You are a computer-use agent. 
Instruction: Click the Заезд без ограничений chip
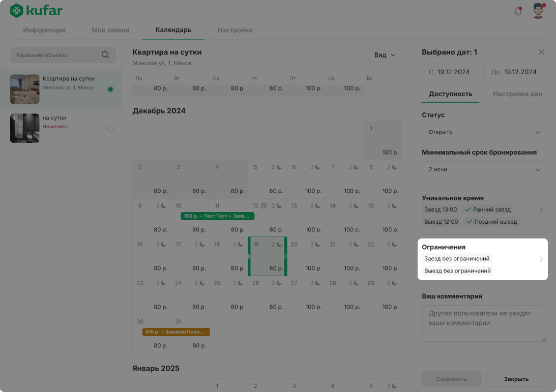(x=457, y=259)
